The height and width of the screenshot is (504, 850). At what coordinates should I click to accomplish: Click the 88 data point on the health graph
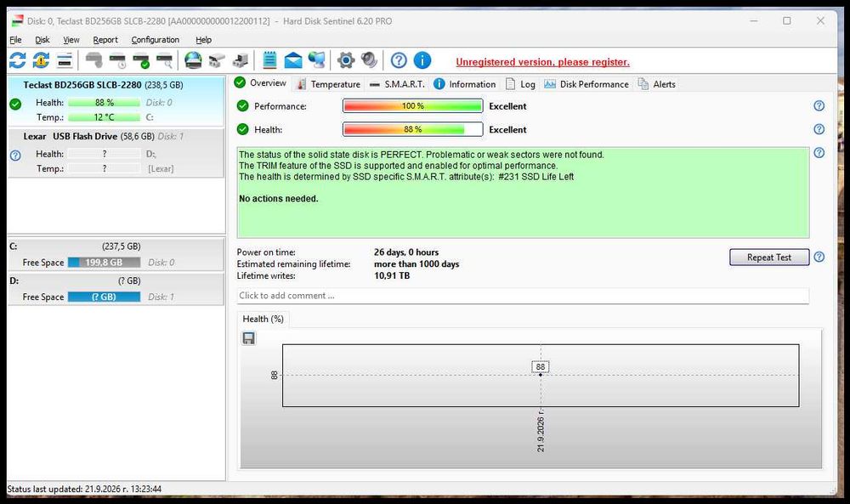541,374
